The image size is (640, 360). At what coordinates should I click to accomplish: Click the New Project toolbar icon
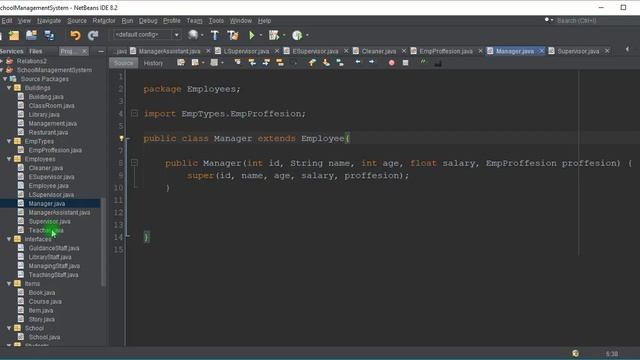coord(14,36)
